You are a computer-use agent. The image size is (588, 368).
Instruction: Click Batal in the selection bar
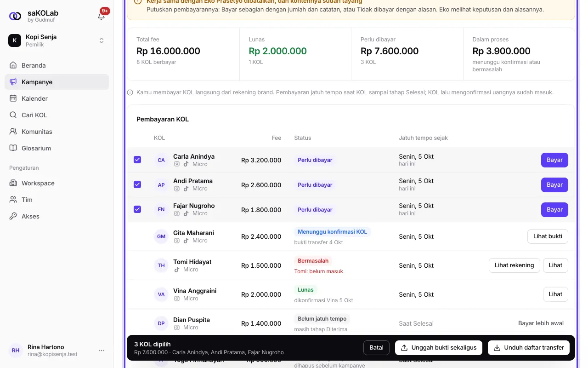coord(376,348)
